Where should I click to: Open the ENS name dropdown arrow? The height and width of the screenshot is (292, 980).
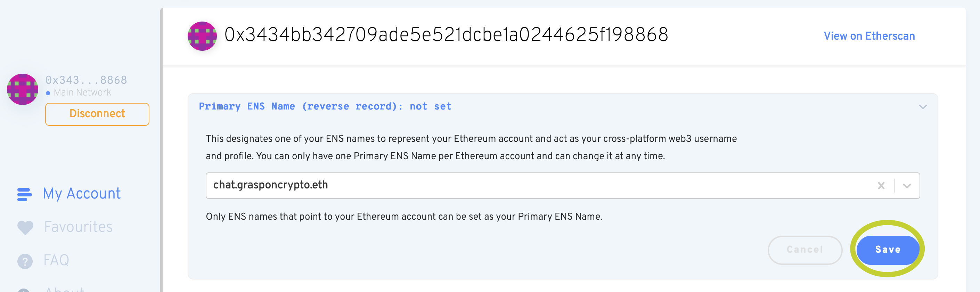907,186
